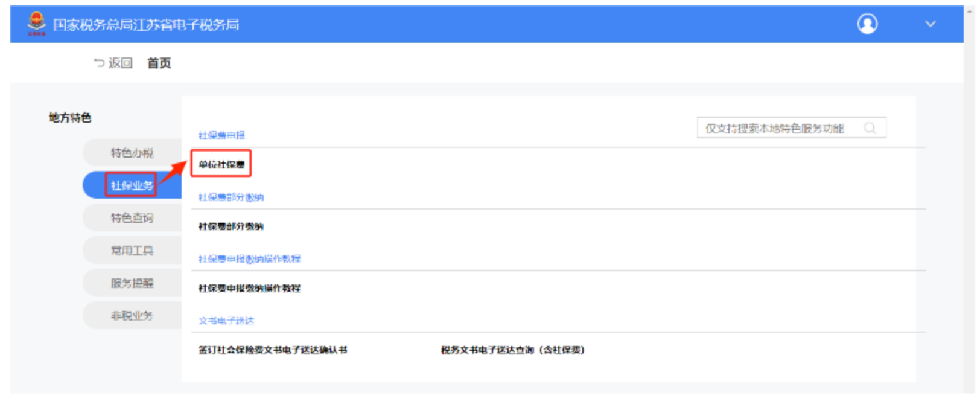Click the 文书电子送达 section heading
Viewport: 980px width, 404px height.
tap(226, 321)
